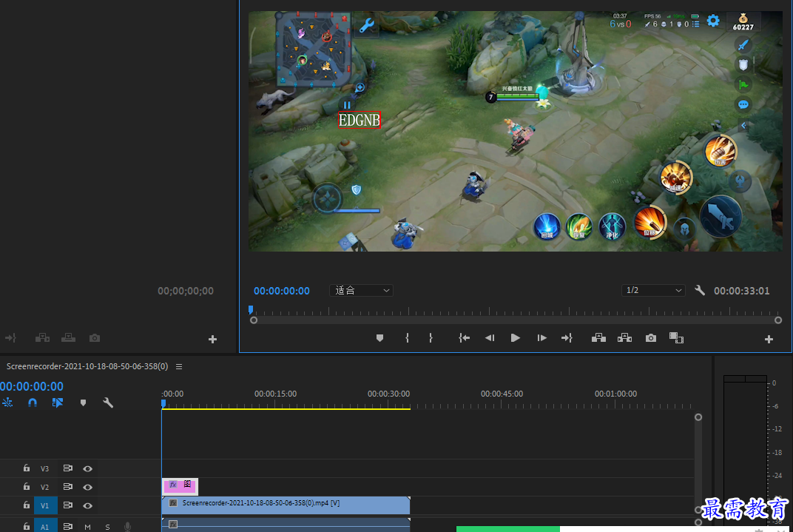This screenshot has width=793, height=532.
Task: Click ruler label 00:00:30:00
Action: (388, 394)
